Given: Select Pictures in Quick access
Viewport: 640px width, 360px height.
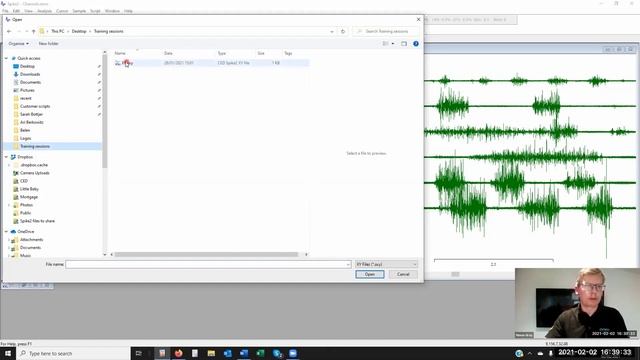Looking at the screenshot, I should tap(27, 90).
